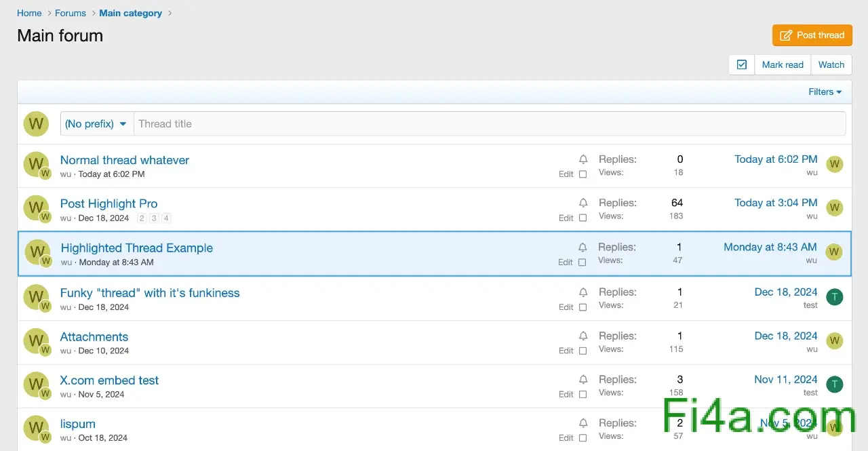Expand the Filters menu

[825, 92]
